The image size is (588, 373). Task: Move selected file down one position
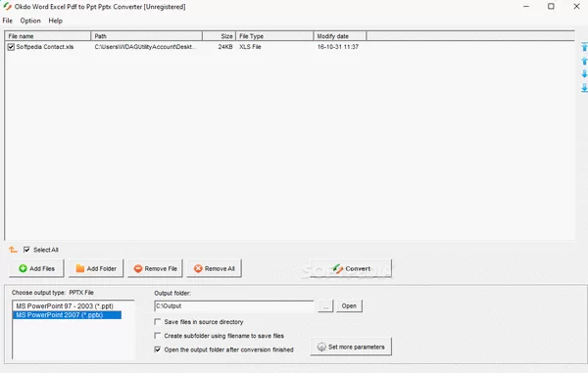coord(584,73)
